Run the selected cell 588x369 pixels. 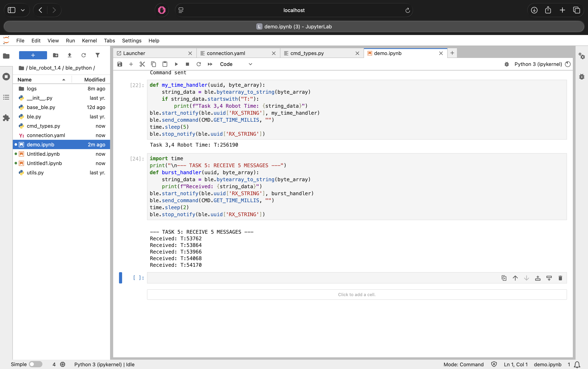pos(176,64)
